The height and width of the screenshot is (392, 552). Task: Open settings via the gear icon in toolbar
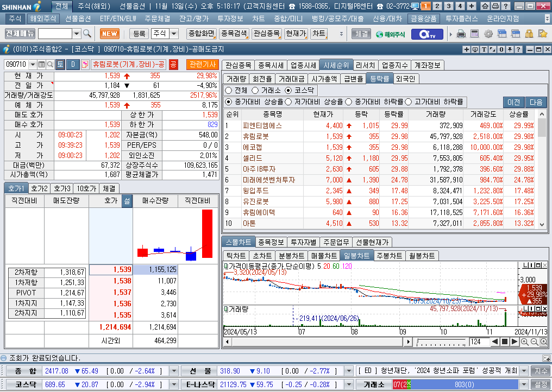tap(488, 34)
